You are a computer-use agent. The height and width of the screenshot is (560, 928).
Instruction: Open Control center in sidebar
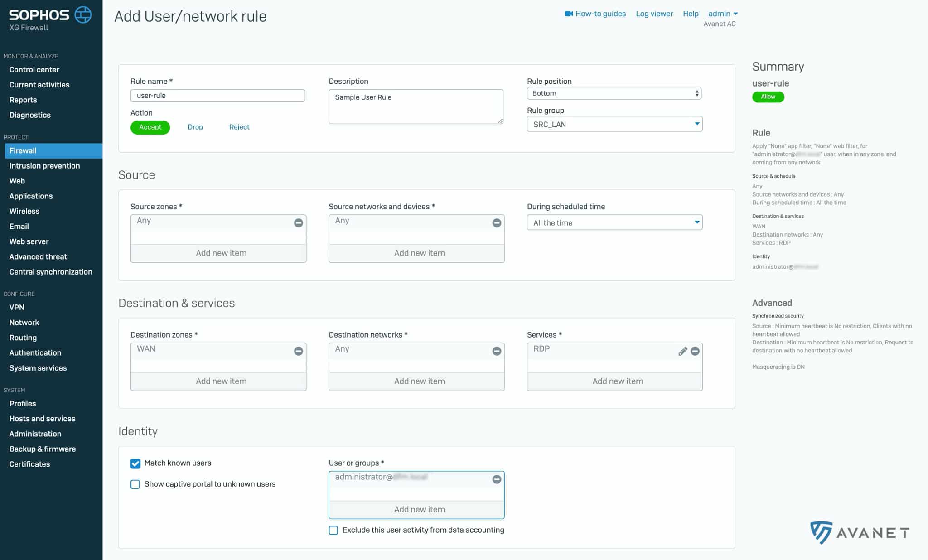tap(34, 70)
